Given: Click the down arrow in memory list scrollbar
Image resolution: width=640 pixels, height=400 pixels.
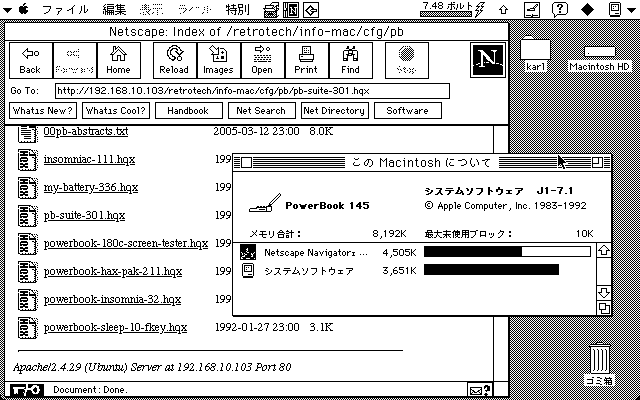Looking at the screenshot, I should point(604,292).
